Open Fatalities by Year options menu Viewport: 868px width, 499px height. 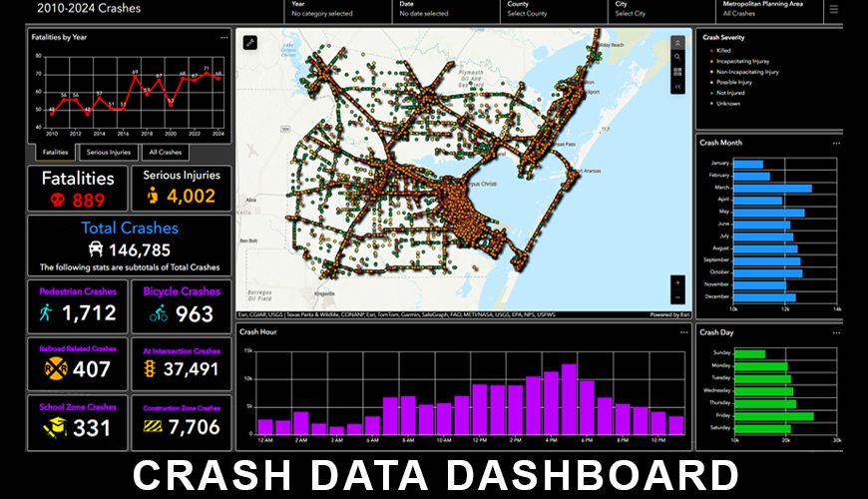tap(223, 38)
